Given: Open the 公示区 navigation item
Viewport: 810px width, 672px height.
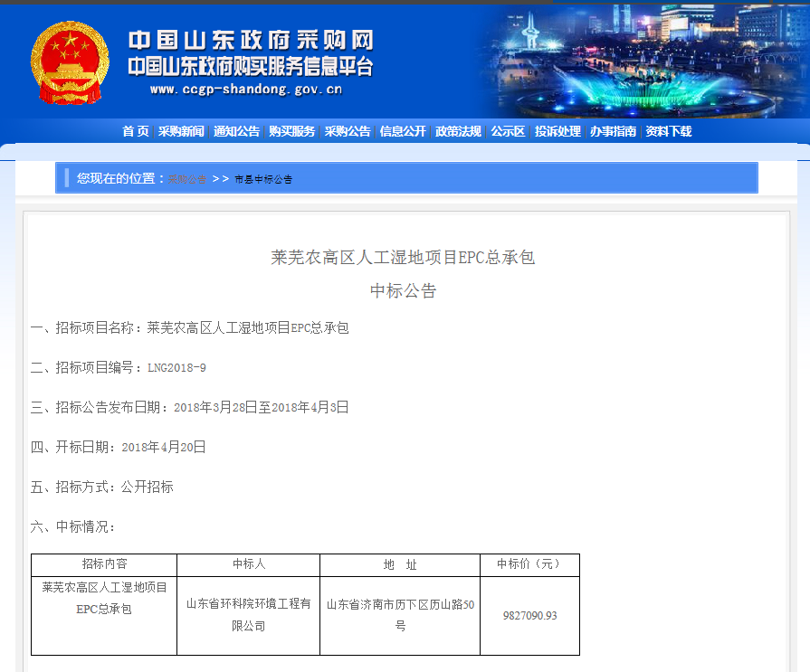Looking at the screenshot, I should click(x=508, y=132).
